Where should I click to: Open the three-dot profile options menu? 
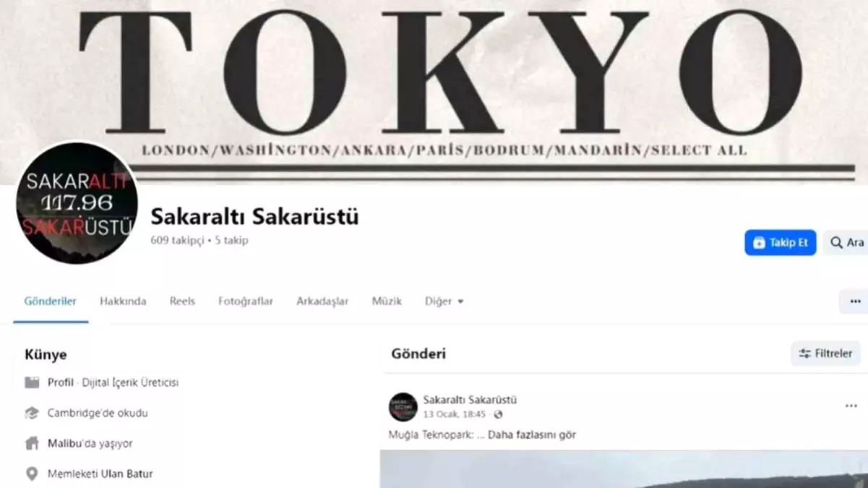point(855,301)
